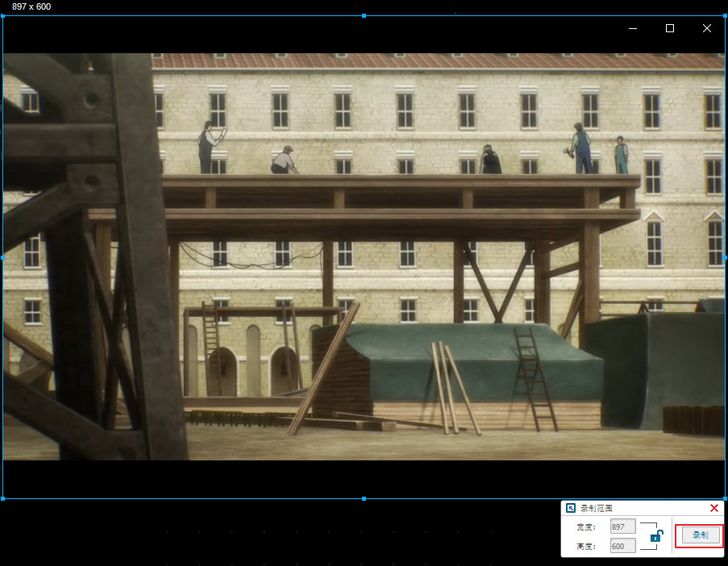Click the 高度 label

(x=586, y=547)
